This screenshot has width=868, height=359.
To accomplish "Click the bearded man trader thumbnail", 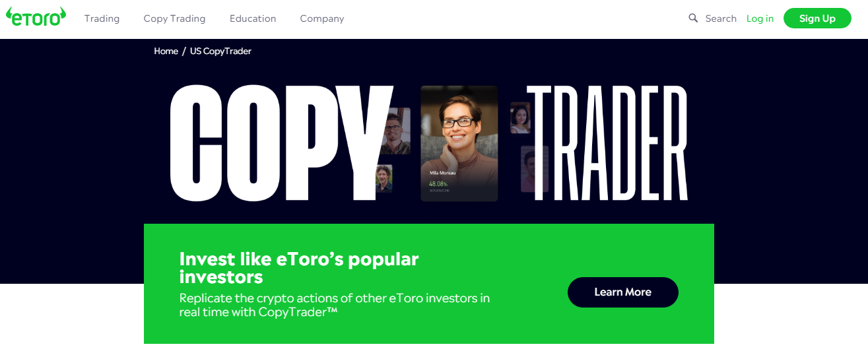I will [x=395, y=131].
